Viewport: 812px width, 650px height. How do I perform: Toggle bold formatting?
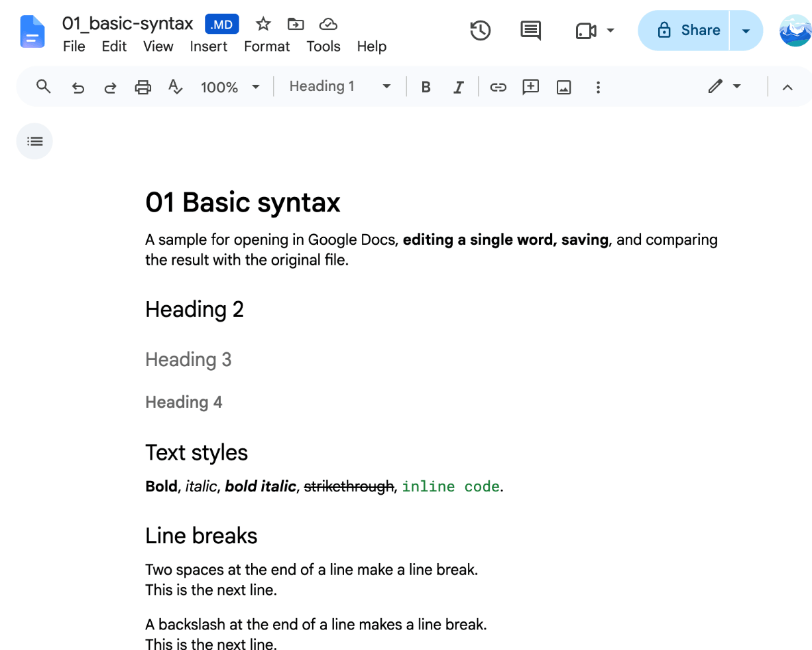tap(426, 87)
